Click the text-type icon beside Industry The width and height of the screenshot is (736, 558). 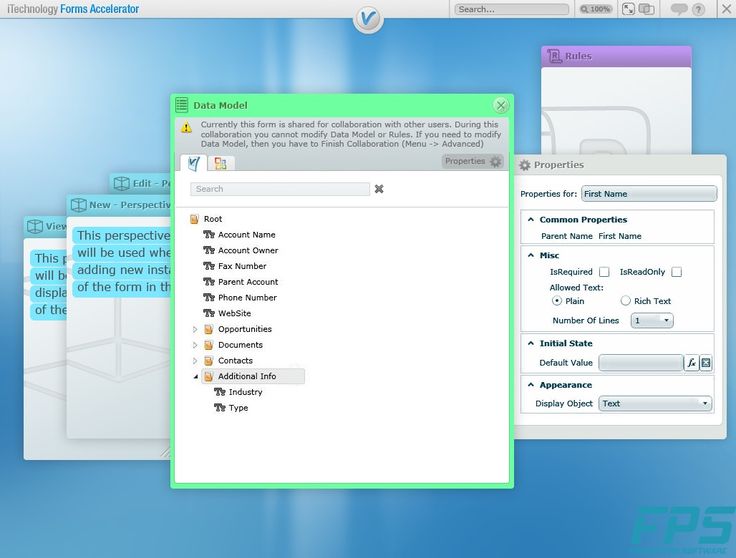tap(220, 392)
